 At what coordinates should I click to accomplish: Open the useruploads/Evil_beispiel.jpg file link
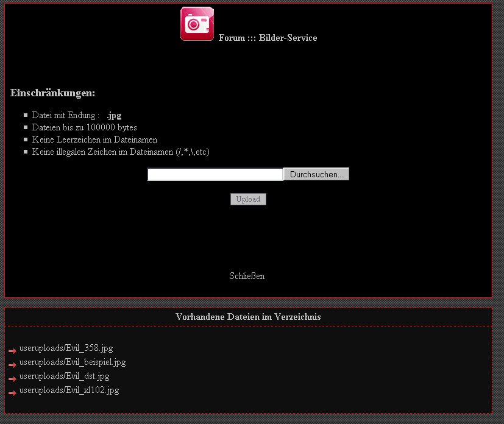[x=72, y=362]
